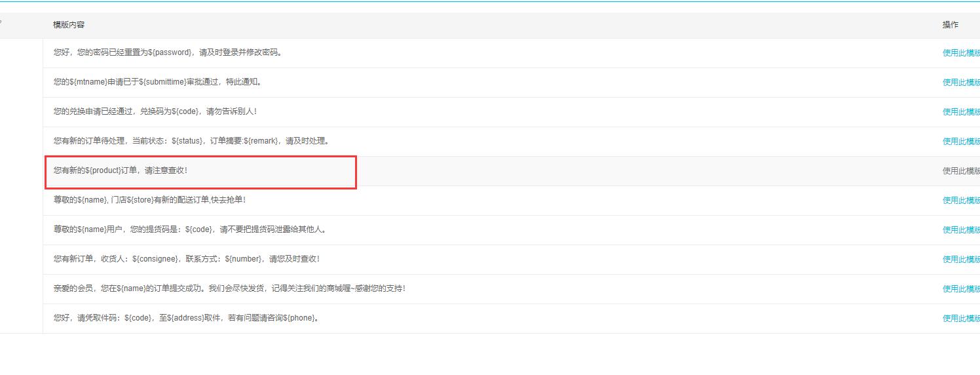Screen dimensions: 980x375
Task: Select text '您有新的${product}订单，请注意查收！'
Action: [121, 170]
